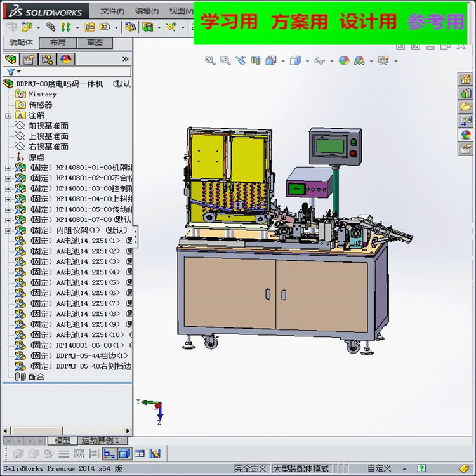Select the 传感器 sensors item

coord(41,105)
